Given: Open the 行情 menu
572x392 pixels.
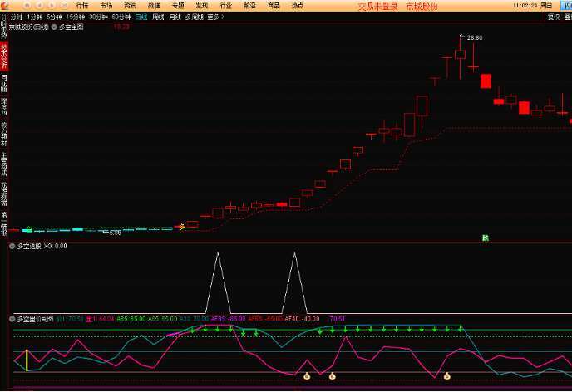Looking at the screenshot, I should pos(81,5).
